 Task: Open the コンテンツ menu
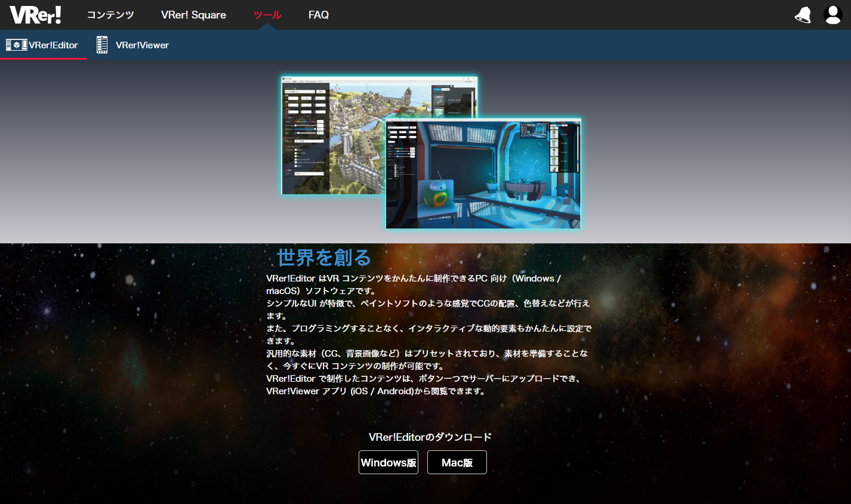tap(110, 15)
